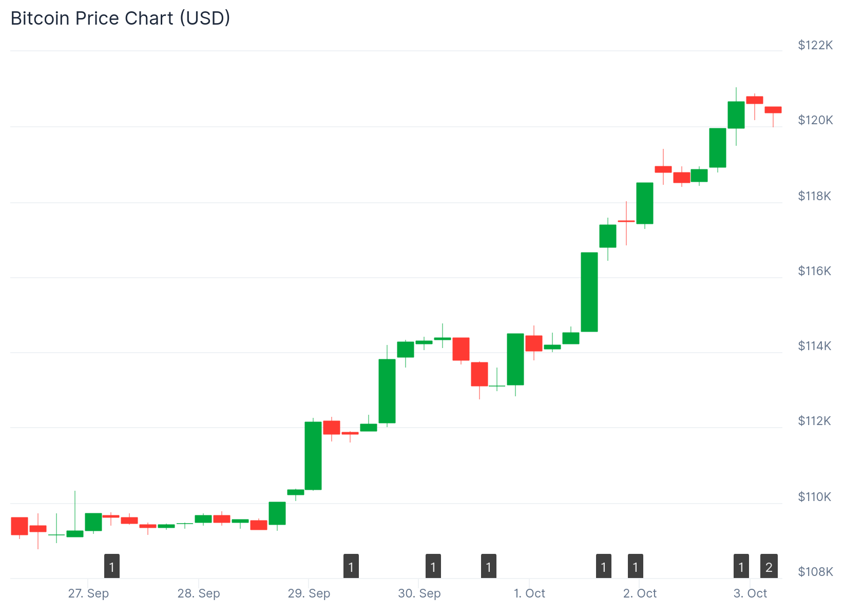Click the $108K price axis label
This screenshot has height=616, width=844.
tap(815, 571)
